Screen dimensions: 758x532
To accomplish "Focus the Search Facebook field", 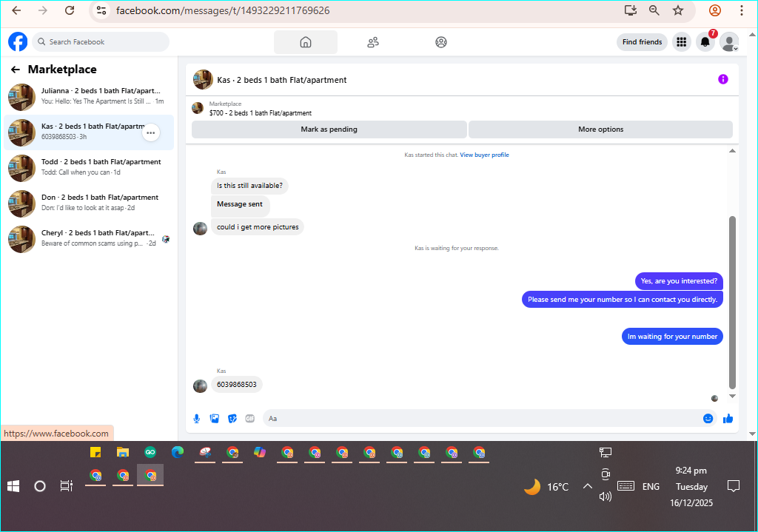I will [x=101, y=42].
